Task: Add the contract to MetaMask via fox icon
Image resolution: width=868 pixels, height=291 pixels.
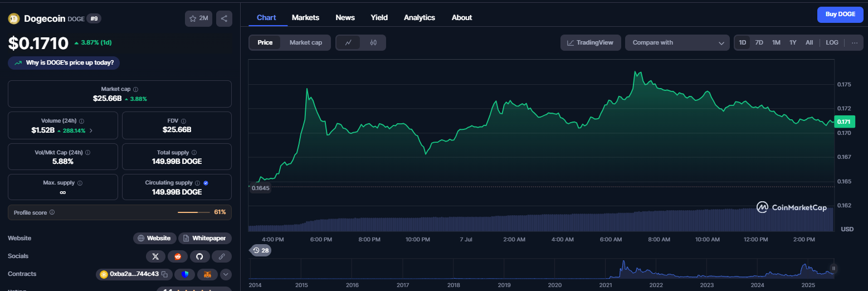Action: (x=207, y=274)
